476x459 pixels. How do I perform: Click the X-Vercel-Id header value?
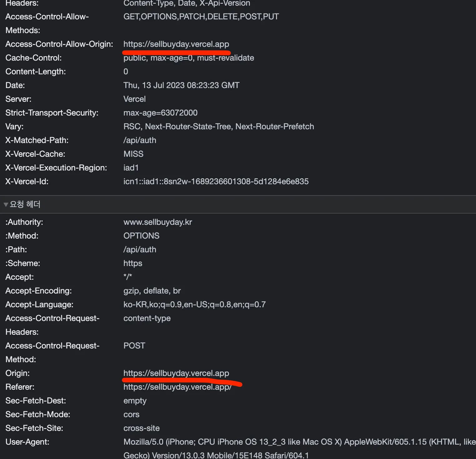click(216, 181)
